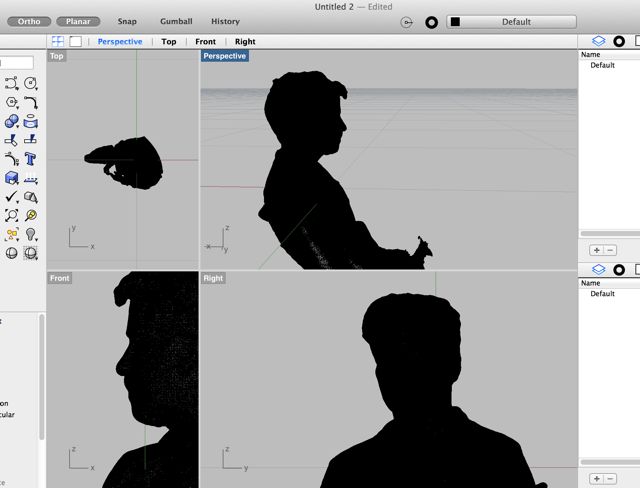Select the Trim tool

(x=11, y=140)
